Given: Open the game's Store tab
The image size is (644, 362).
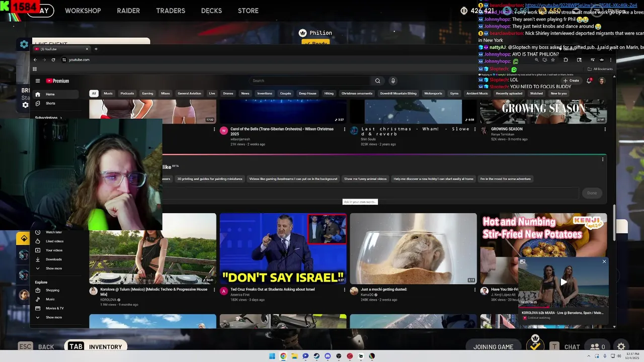Looking at the screenshot, I should coord(248,11).
